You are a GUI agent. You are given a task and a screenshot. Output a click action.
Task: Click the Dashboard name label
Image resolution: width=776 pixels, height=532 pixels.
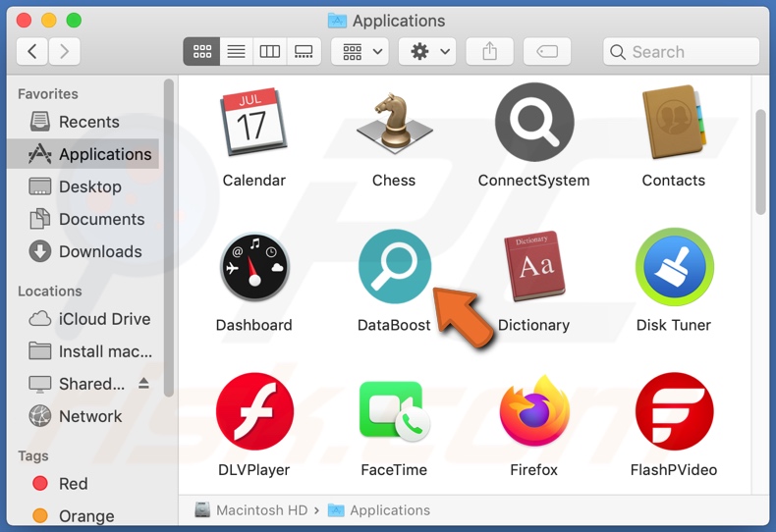(253, 325)
